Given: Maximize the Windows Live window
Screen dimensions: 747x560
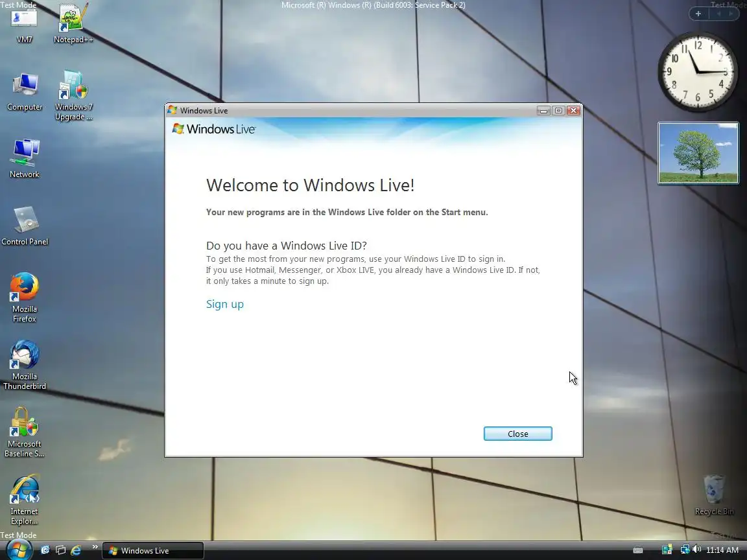Looking at the screenshot, I should coord(558,110).
